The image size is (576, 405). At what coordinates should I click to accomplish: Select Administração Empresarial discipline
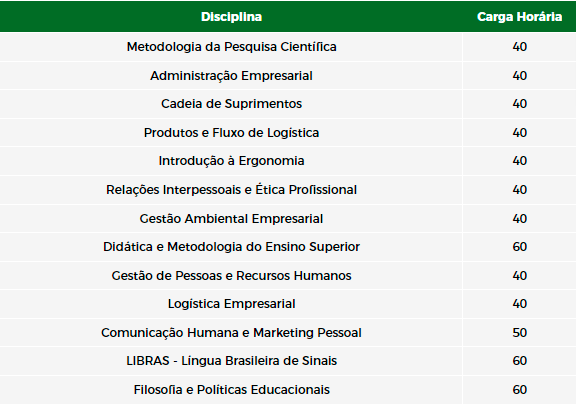coord(231,76)
